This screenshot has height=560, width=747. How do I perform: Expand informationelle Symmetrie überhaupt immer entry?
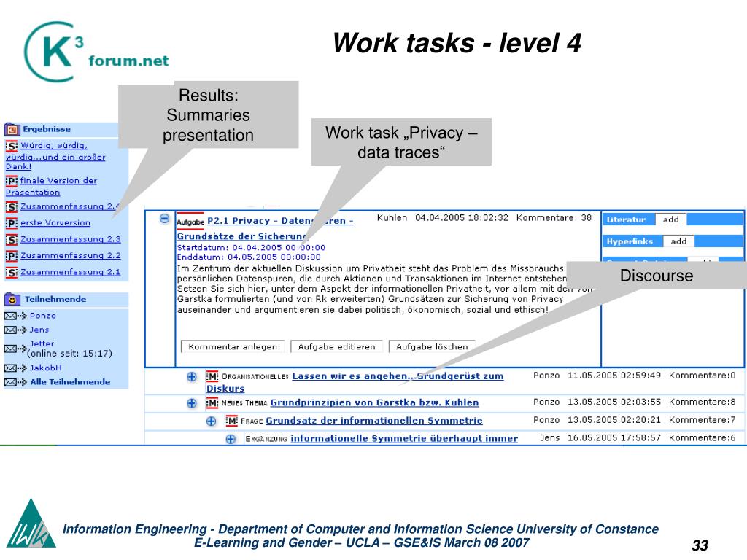click(x=231, y=439)
